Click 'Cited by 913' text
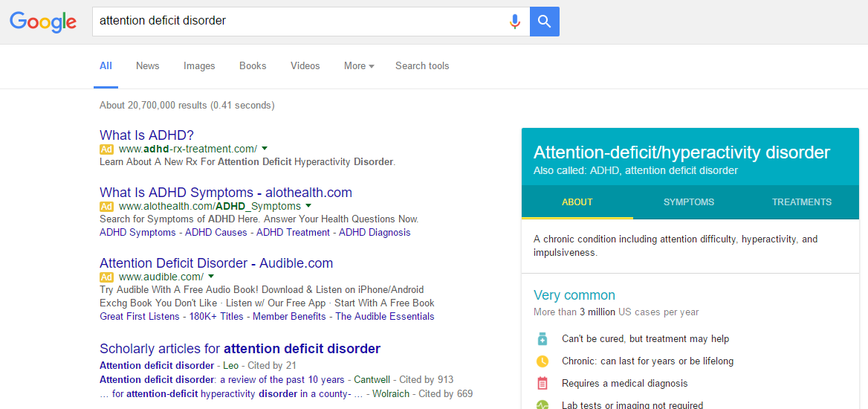 click(x=426, y=380)
